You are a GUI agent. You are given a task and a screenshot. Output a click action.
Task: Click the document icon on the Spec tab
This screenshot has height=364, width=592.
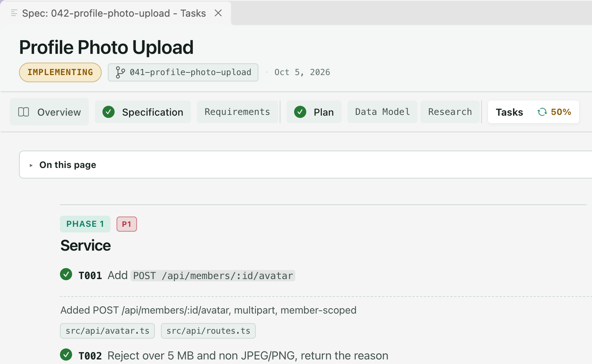pos(14,13)
